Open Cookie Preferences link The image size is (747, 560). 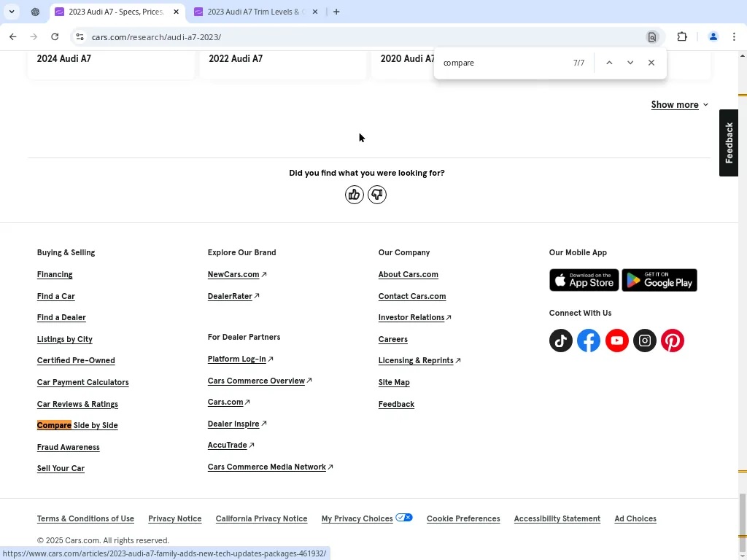pyautogui.click(x=463, y=518)
